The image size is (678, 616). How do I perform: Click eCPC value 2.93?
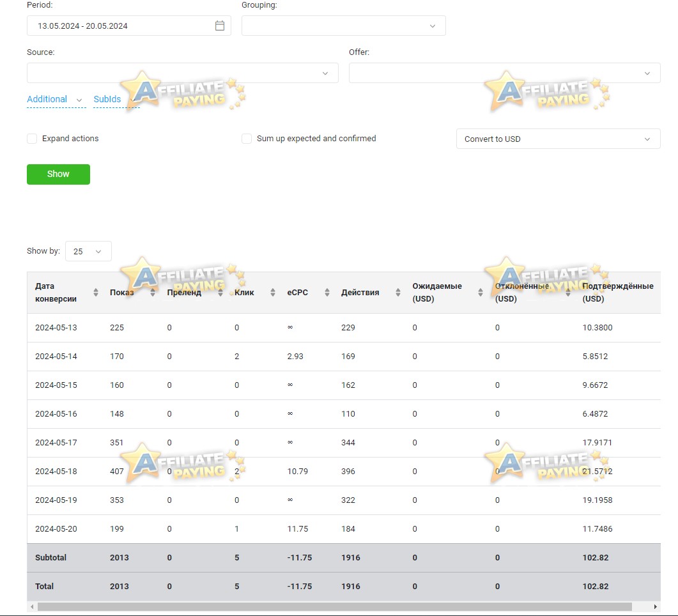pyautogui.click(x=295, y=356)
